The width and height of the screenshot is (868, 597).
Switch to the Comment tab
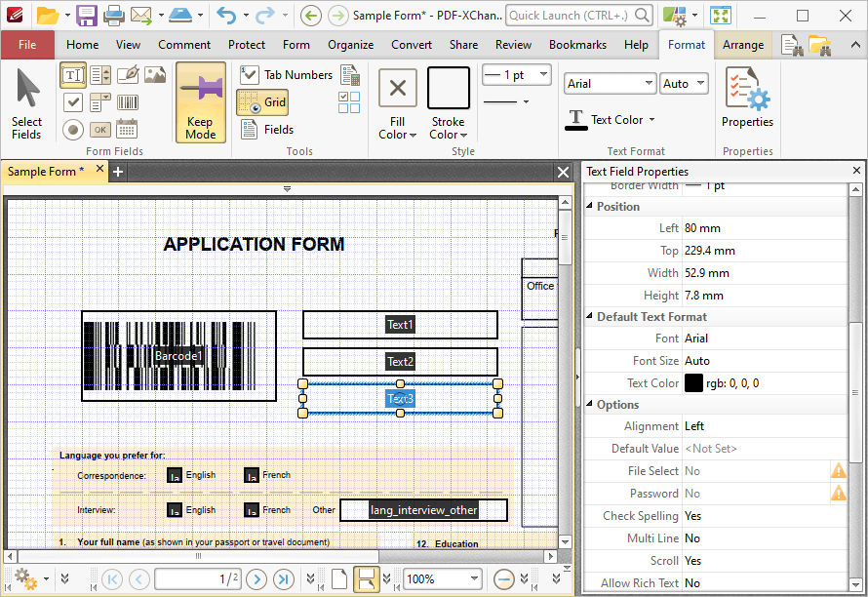click(x=184, y=45)
